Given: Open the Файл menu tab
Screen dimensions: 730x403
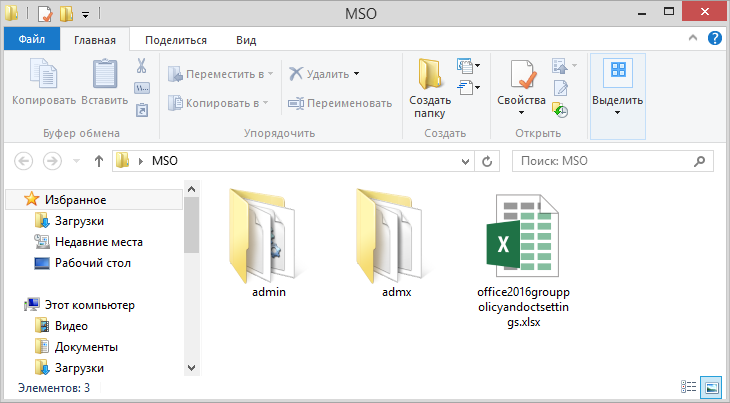Looking at the screenshot, I should click(x=32, y=39).
